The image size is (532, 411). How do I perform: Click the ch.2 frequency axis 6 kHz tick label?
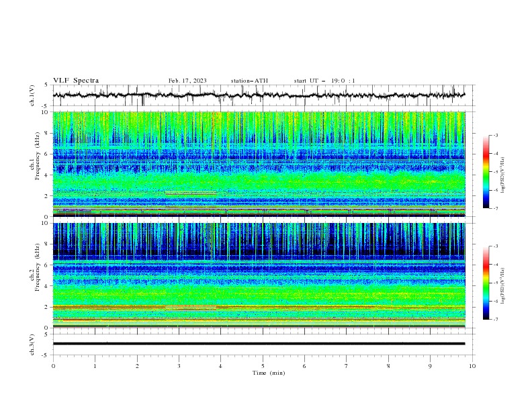[48, 265]
